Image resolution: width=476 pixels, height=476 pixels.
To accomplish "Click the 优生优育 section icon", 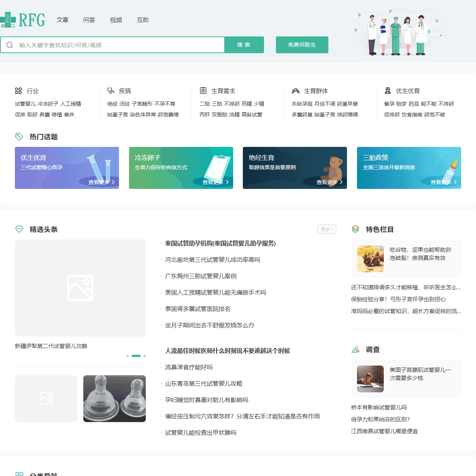I will point(388,90).
